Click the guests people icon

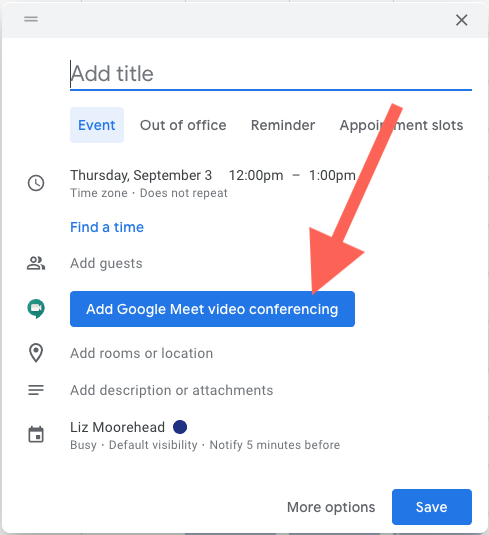(x=36, y=263)
